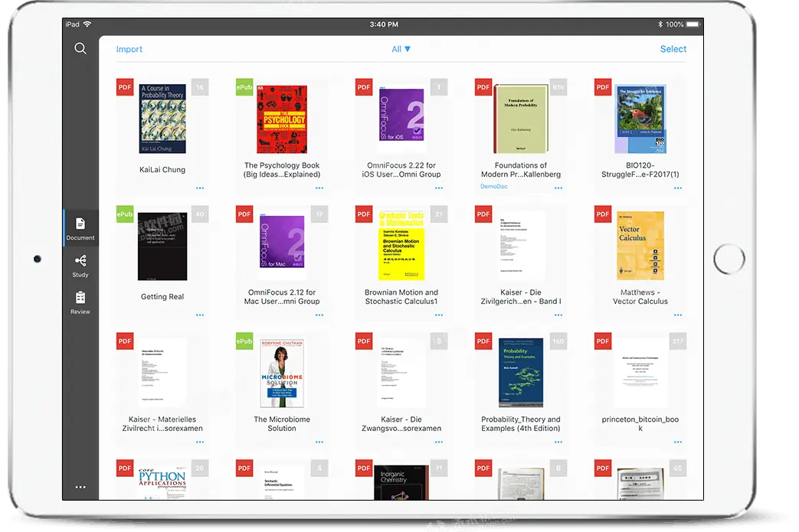Open The Psychology Book cover
799x532 pixels.
282,119
